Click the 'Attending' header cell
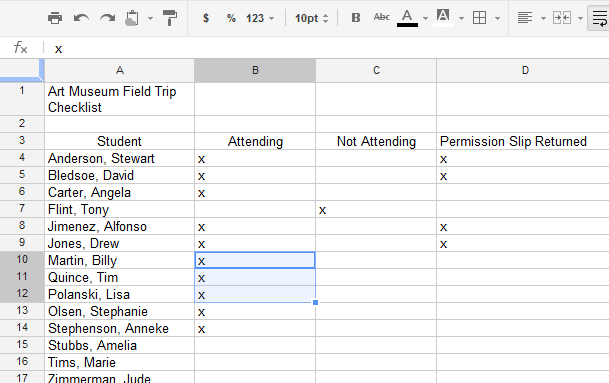609x383 pixels. tap(255, 141)
